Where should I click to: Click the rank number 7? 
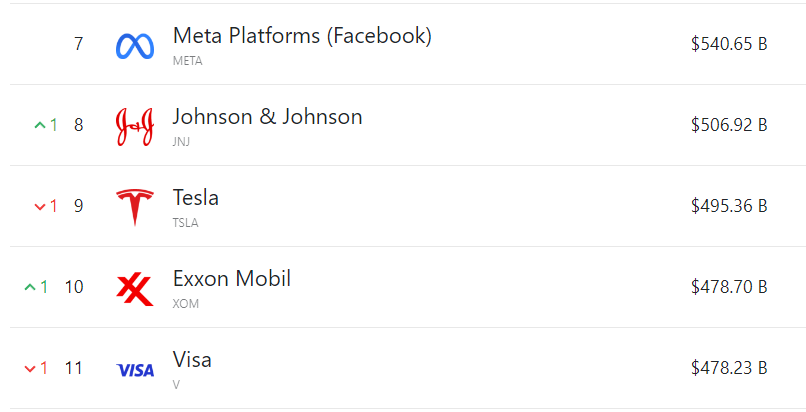[x=79, y=44]
